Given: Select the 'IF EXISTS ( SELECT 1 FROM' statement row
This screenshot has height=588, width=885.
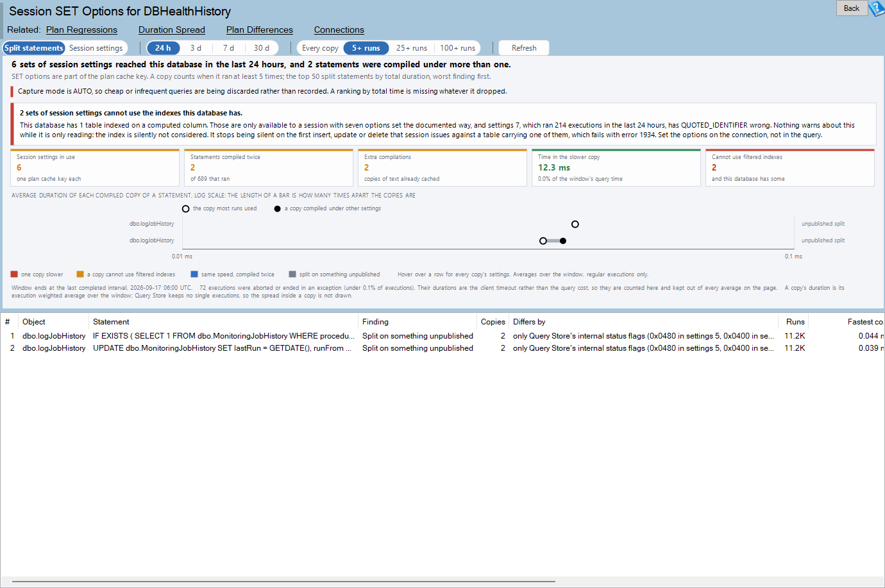Looking at the screenshot, I should click(442, 336).
